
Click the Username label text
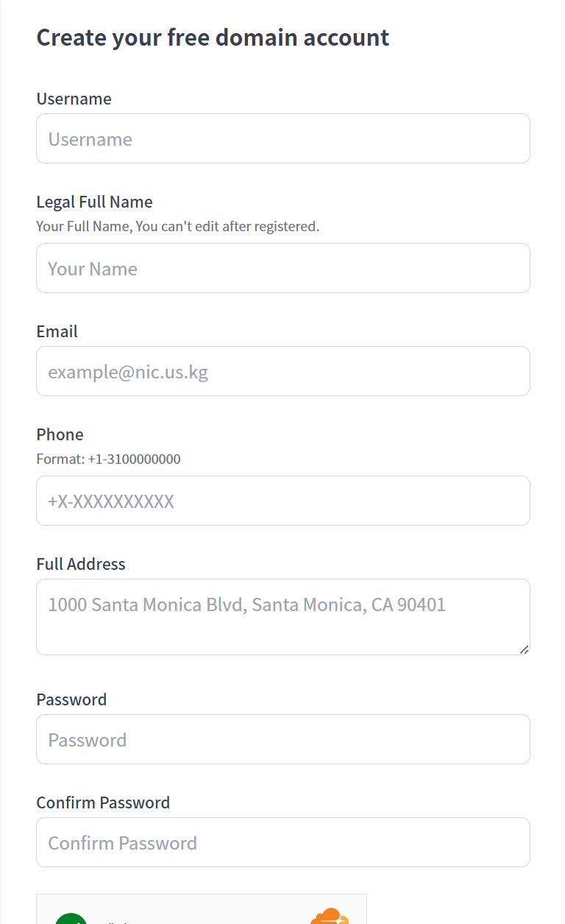(74, 99)
